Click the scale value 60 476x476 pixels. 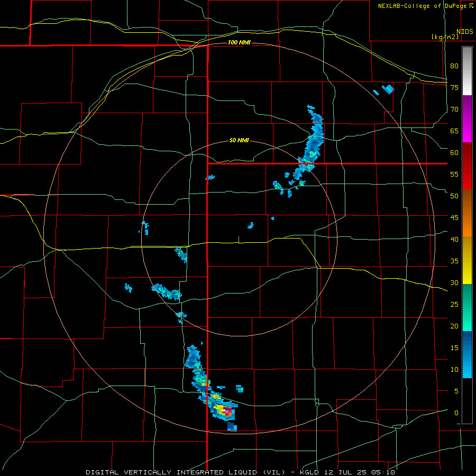pyautogui.click(x=454, y=153)
